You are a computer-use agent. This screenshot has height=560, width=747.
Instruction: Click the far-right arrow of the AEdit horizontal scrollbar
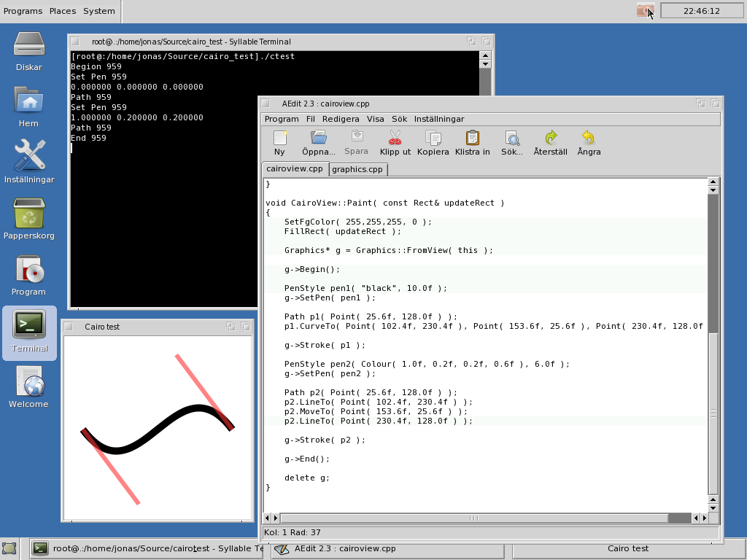coord(705,518)
